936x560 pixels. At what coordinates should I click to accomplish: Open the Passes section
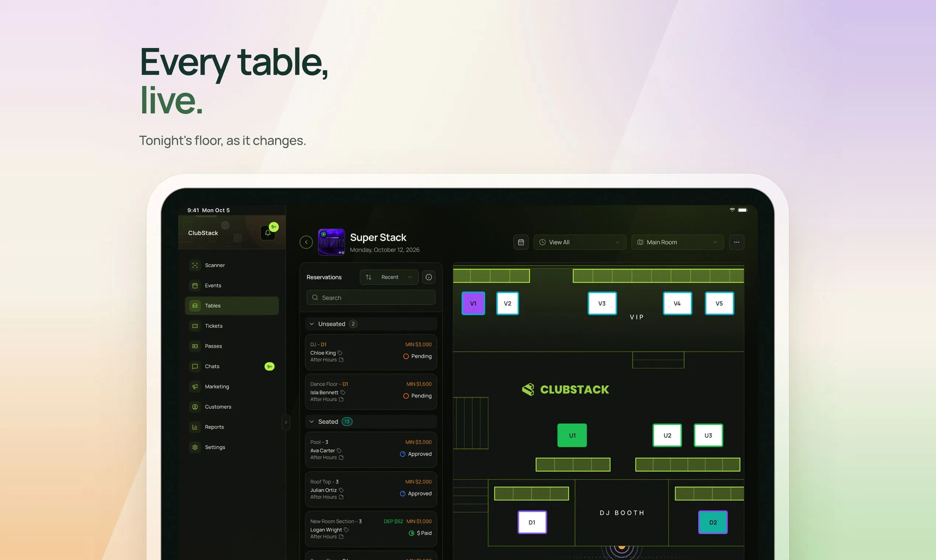click(232, 346)
